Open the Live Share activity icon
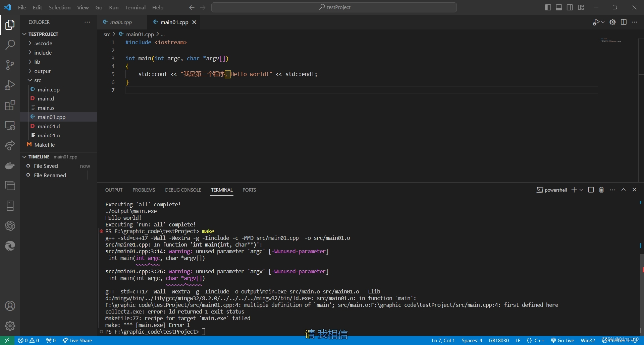 tap(10, 145)
